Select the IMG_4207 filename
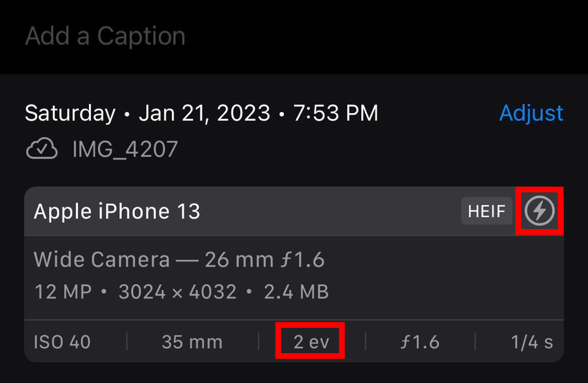The width and height of the screenshot is (588, 383). pos(125,150)
